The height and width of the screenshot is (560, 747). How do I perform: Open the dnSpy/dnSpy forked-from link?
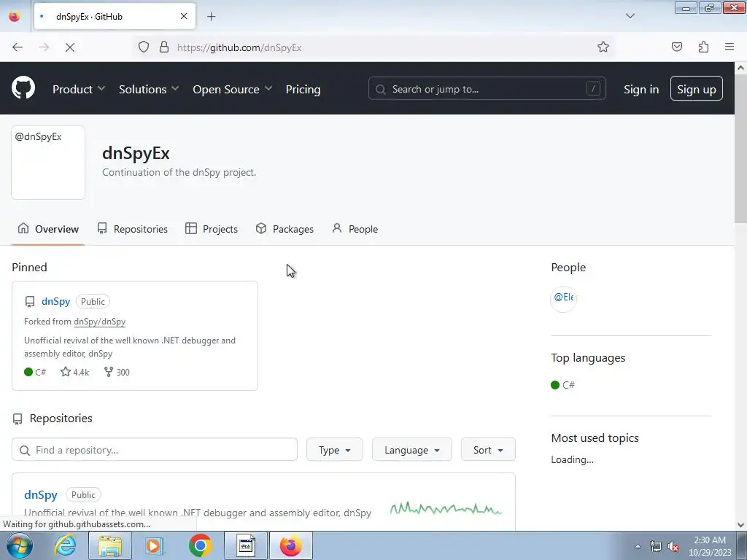[99, 322]
